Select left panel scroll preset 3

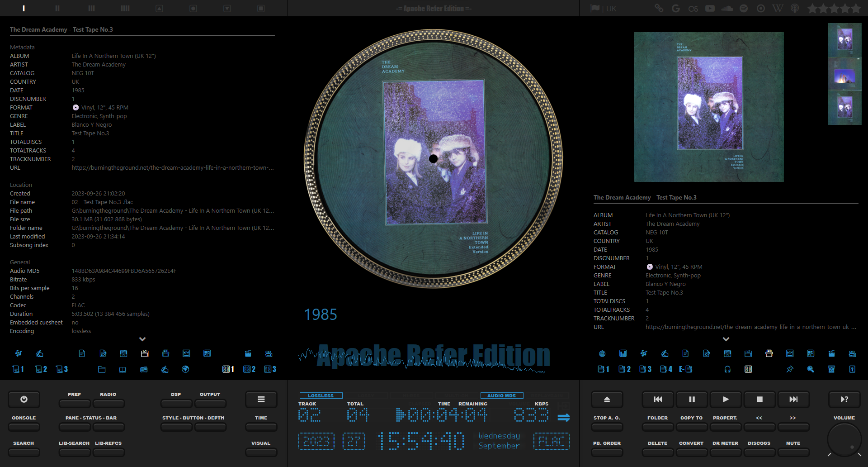coord(62,369)
